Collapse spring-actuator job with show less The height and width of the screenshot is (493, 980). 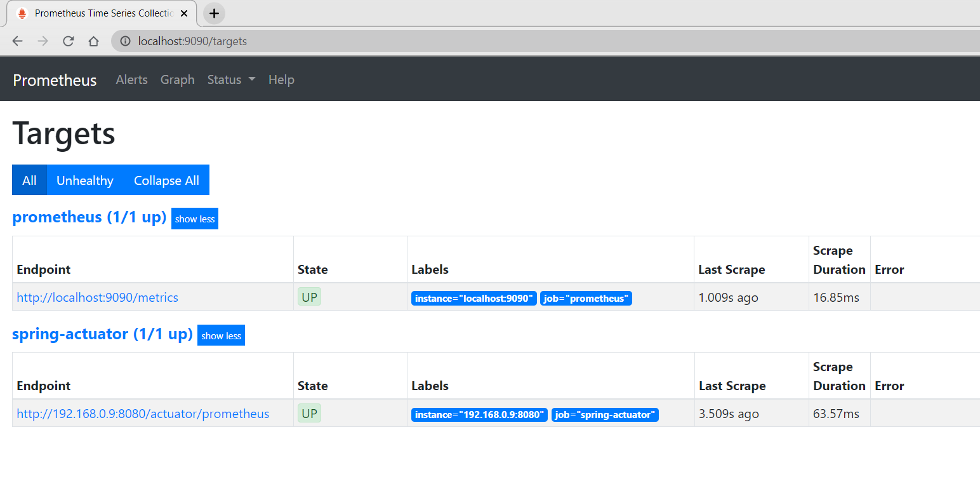[x=221, y=336]
